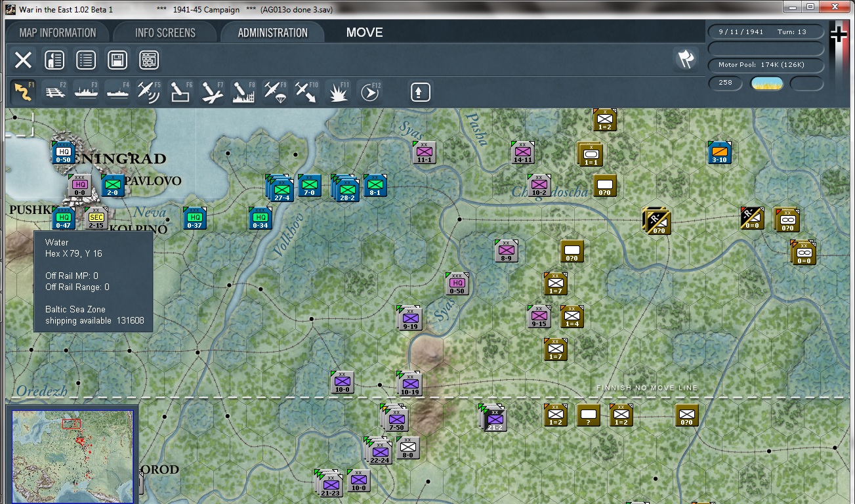
Task: Select the SEC 2-15 security unit
Action: coord(96,219)
